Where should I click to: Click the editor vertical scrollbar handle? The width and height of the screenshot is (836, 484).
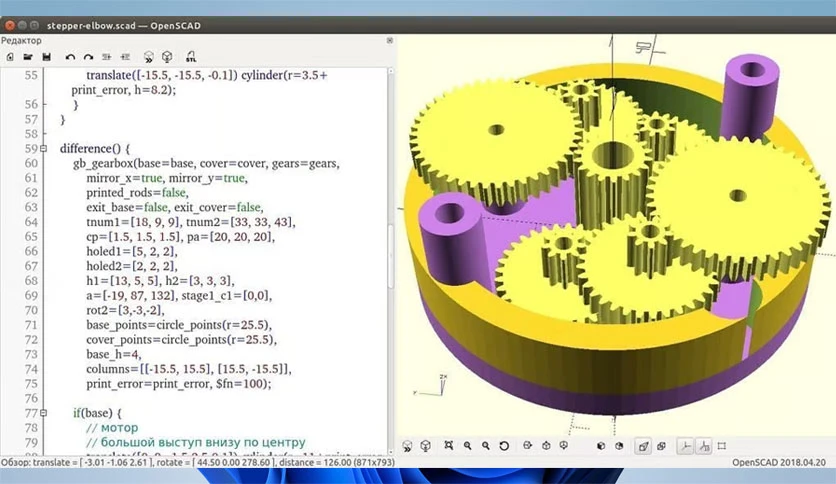[390, 256]
